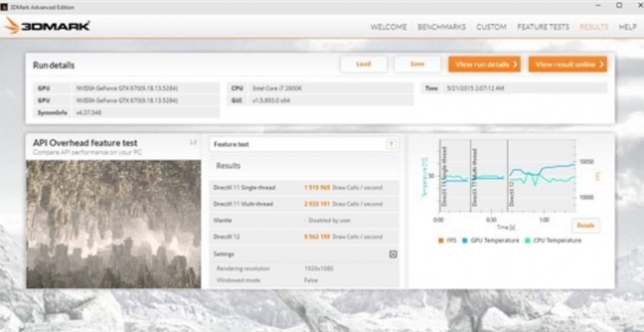644x332 pixels.
Task: Click the Feature test help question mark
Action: (x=391, y=144)
